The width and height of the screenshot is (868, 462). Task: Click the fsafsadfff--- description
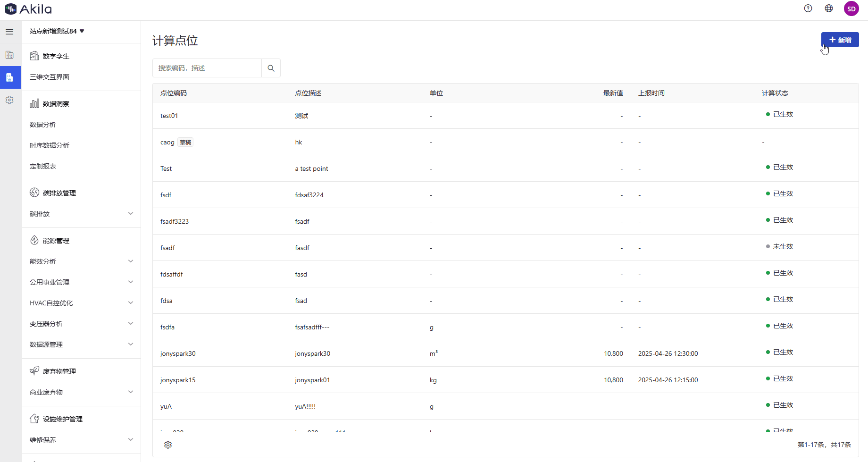(312, 327)
